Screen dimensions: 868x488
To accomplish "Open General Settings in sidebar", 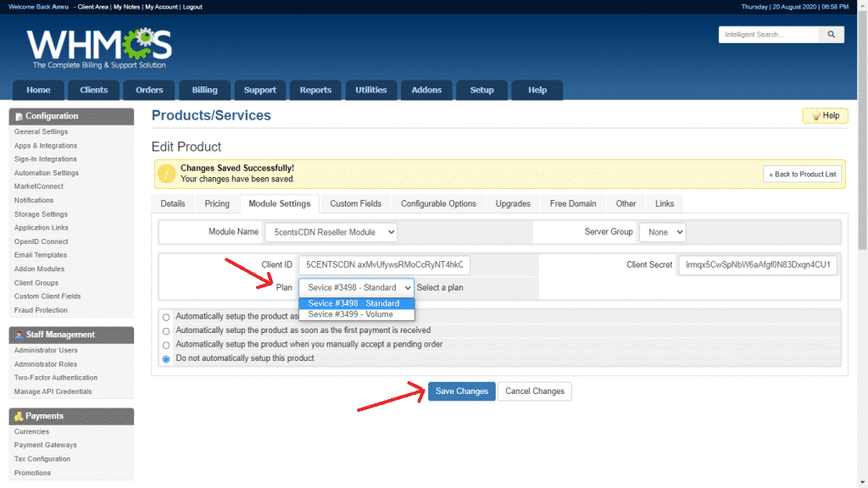I will pos(41,131).
